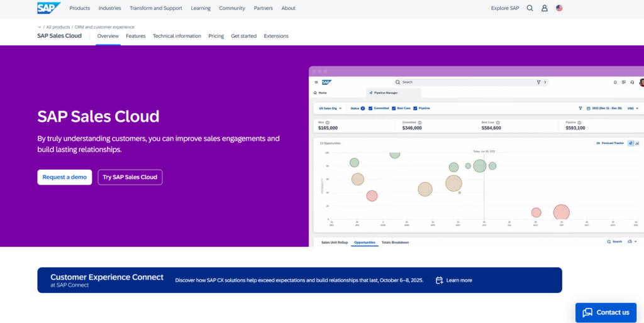Image resolution: width=644 pixels, height=323 pixels.
Task: Click the Request a demo button
Action: (64, 177)
